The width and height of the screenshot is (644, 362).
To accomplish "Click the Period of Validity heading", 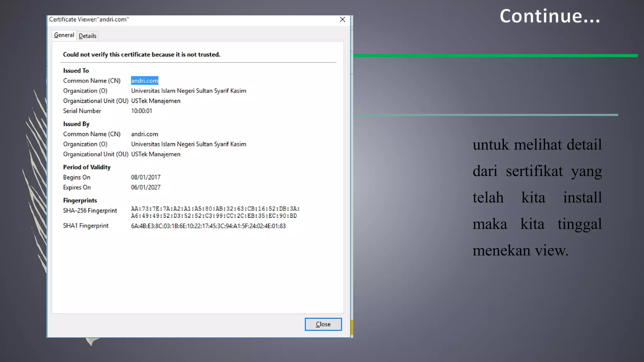I will click(87, 167).
